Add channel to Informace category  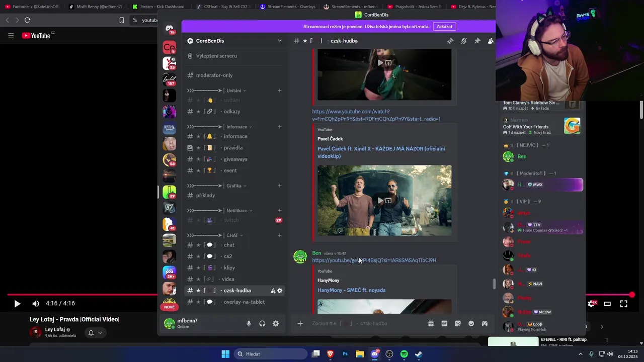(x=280, y=127)
